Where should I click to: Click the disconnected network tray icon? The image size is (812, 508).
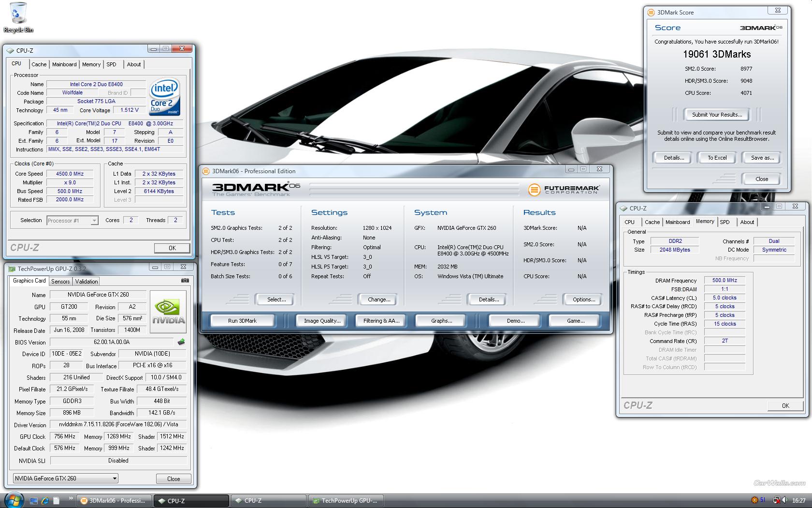click(x=776, y=500)
